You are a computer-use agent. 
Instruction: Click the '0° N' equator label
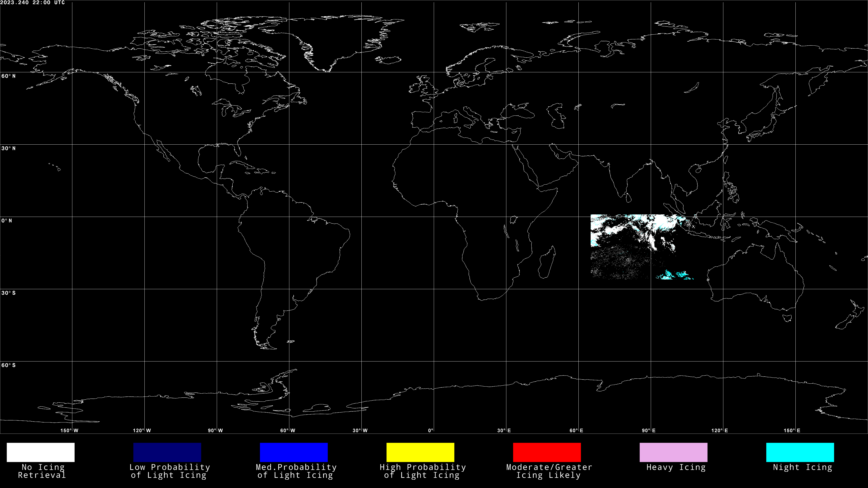(7, 221)
